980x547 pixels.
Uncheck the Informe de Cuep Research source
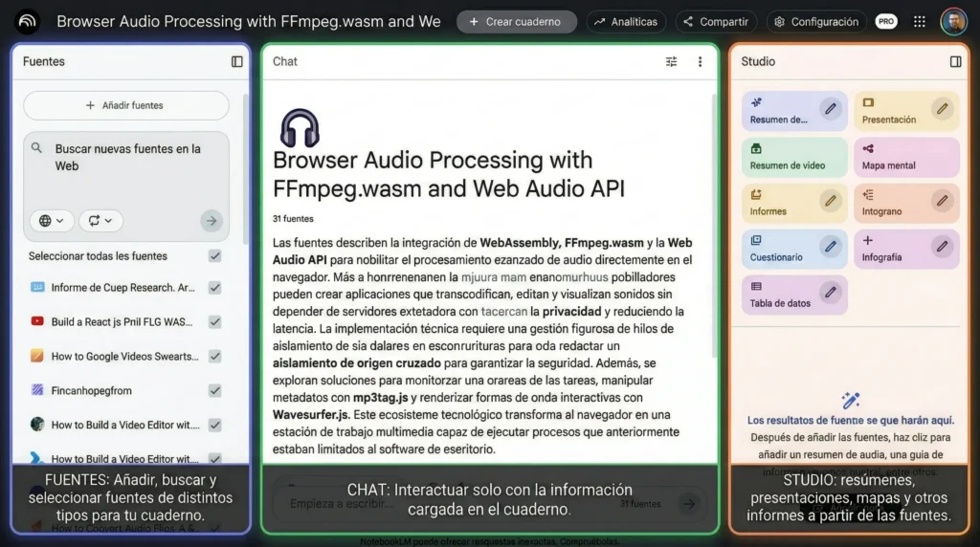(215, 288)
